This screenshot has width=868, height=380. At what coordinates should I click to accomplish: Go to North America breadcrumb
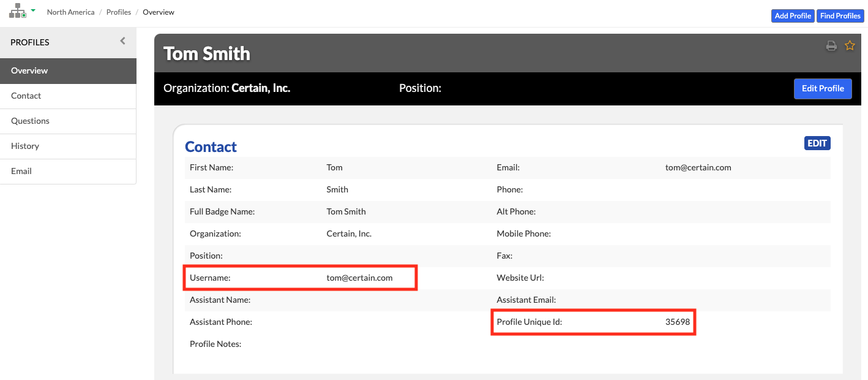(x=70, y=12)
